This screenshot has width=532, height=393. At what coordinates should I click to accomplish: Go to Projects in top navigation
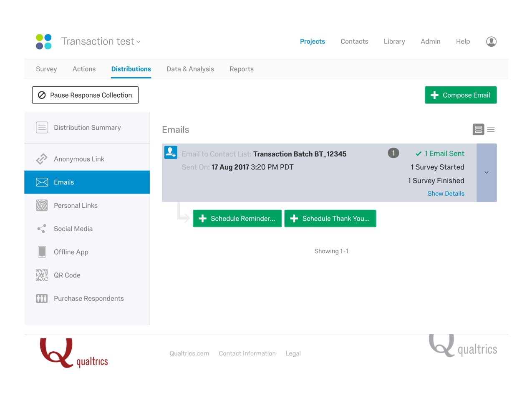click(x=313, y=41)
